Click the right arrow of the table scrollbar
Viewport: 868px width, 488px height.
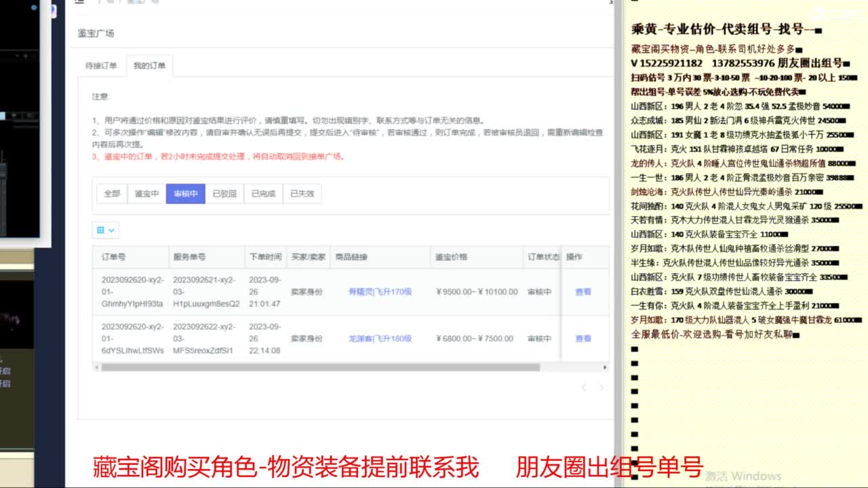(x=605, y=367)
